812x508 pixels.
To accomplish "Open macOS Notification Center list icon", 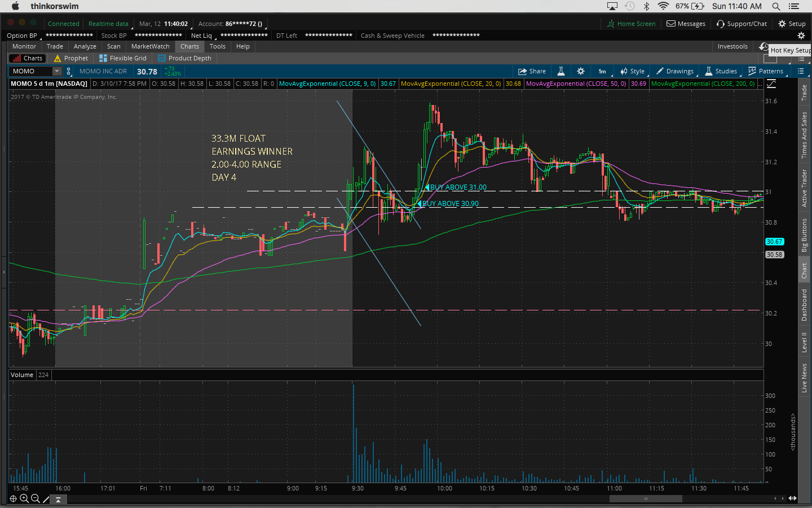I will (x=794, y=6).
